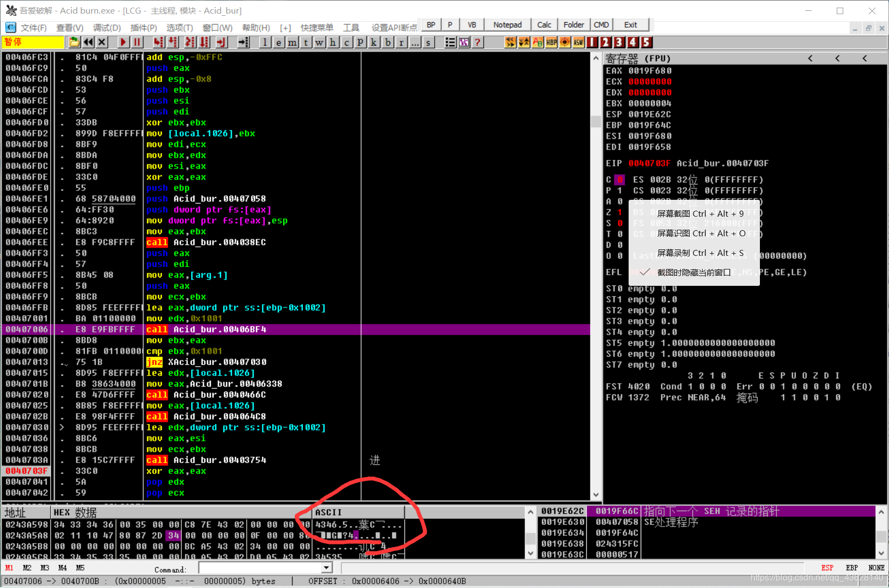Click Go To Address arrow icon
The width and height of the screenshot is (889, 588).
pyautogui.click(x=243, y=42)
